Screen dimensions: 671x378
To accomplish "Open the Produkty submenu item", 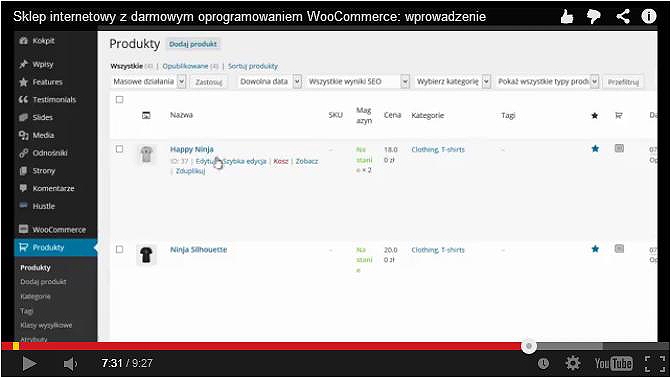I will [36, 268].
